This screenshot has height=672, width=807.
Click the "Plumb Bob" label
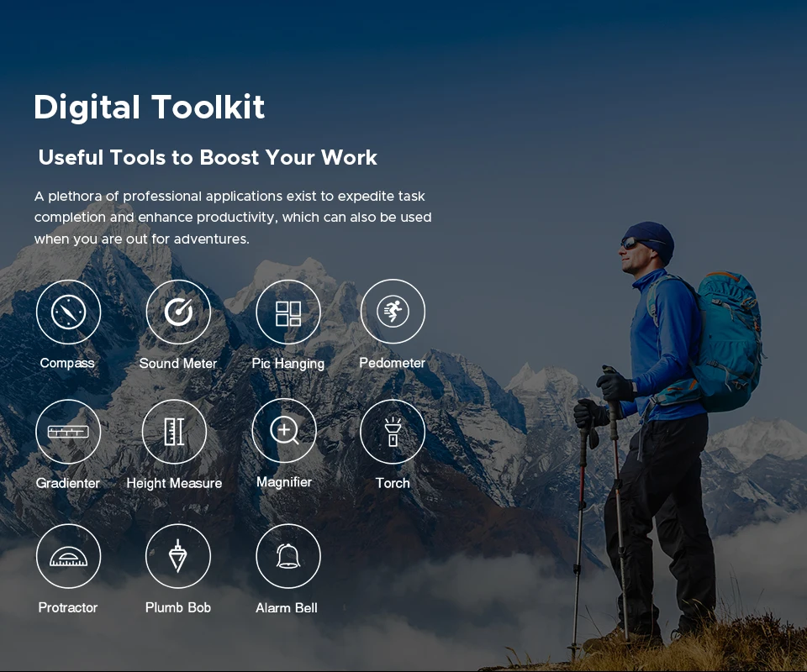pos(178,607)
